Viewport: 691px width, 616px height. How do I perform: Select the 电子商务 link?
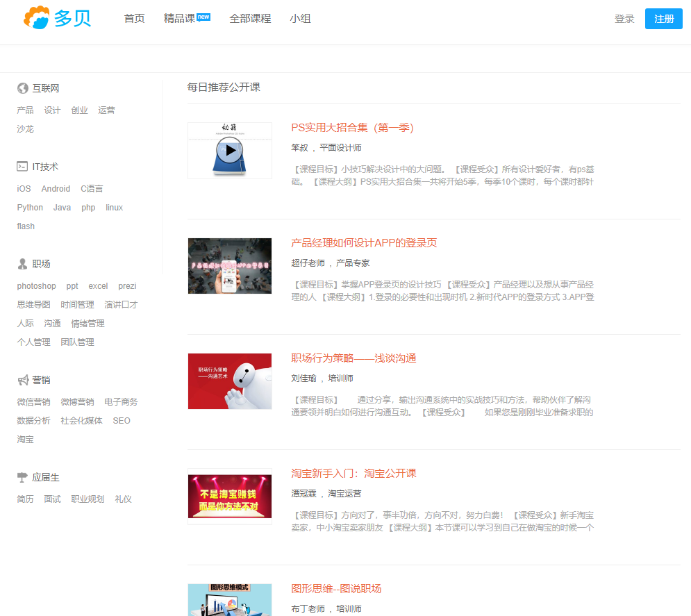point(122,402)
